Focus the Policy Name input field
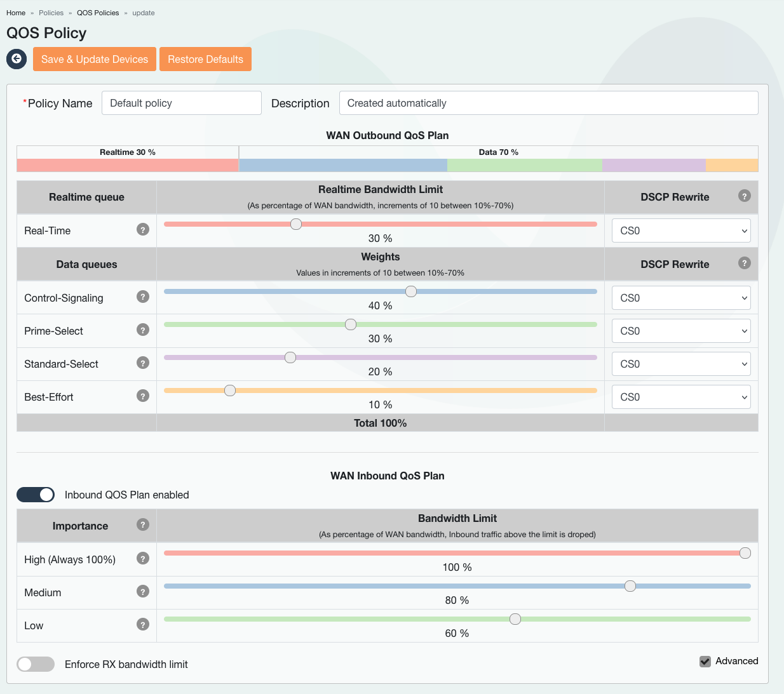The width and height of the screenshot is (784, 694). coord(182,103)
